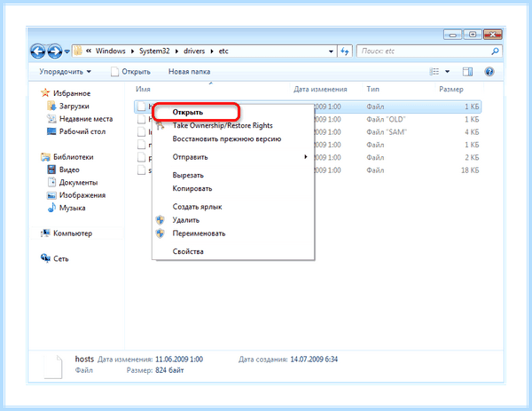The height and width of the screenshot is (411, 532).
Task: Click the folder icon in address bar
Action: click(x=78, y=51)
